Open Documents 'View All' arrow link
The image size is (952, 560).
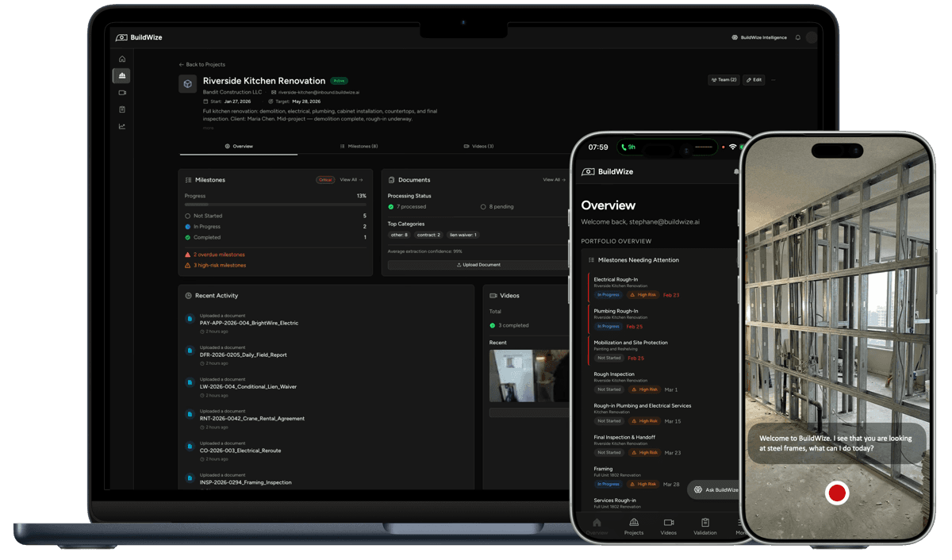[x=553, y=179]
